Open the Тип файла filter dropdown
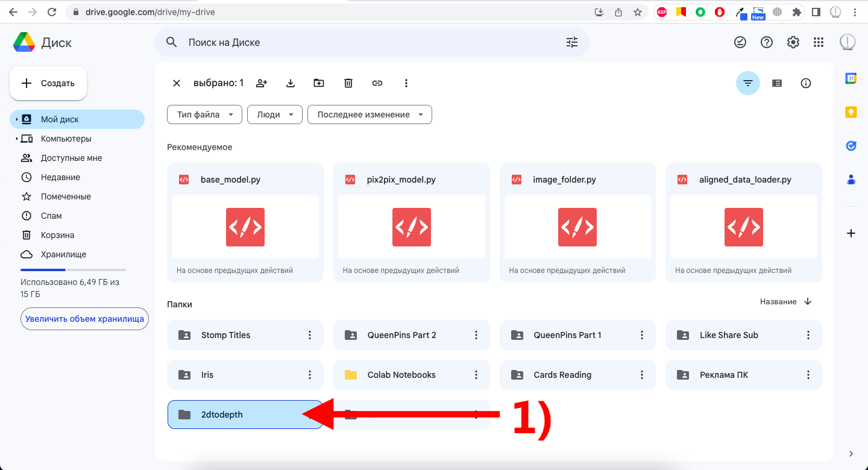 pos(204,114)
